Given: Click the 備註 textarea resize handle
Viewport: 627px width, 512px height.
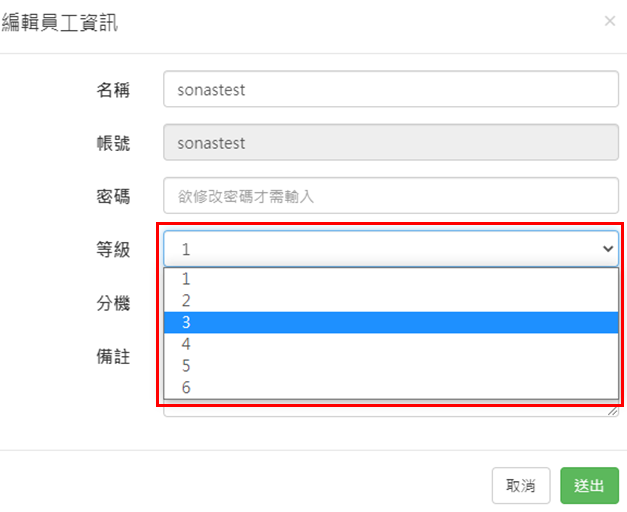Looking at the screenshot, I should (614, 411).
